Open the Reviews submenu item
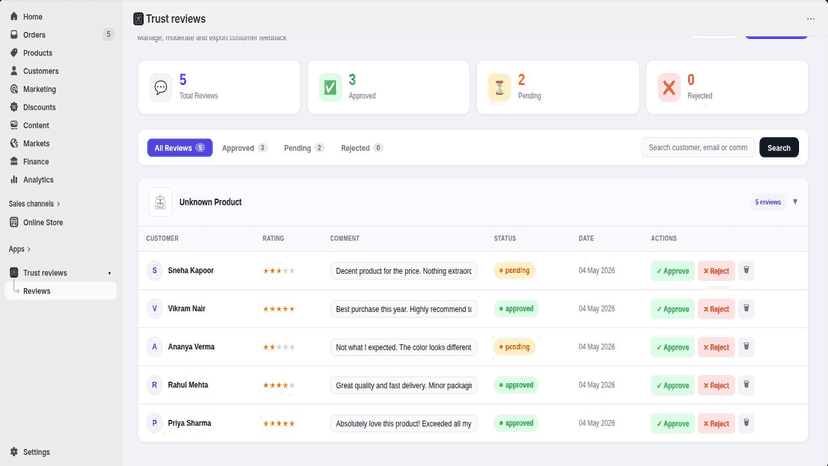Image resolution: width=828 pixels, height=466 pixels. pyautogui.click(x=61, y=291)
